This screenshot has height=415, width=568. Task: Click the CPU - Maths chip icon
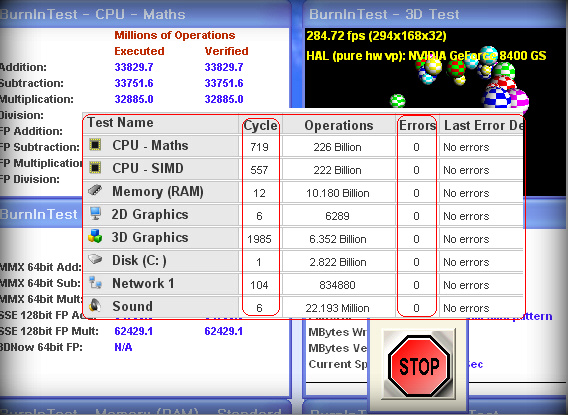pos(95,145)
